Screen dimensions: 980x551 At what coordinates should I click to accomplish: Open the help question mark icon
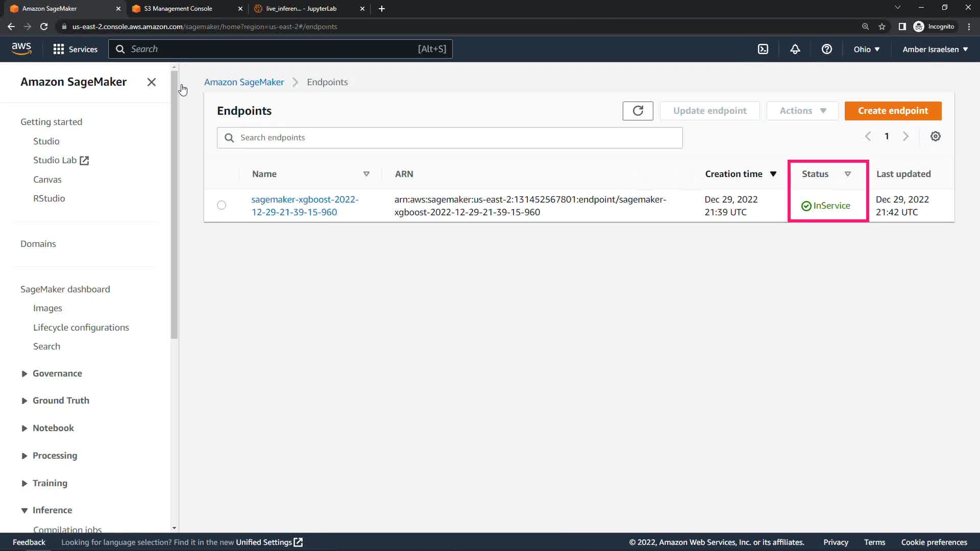(x=826, y=49)
